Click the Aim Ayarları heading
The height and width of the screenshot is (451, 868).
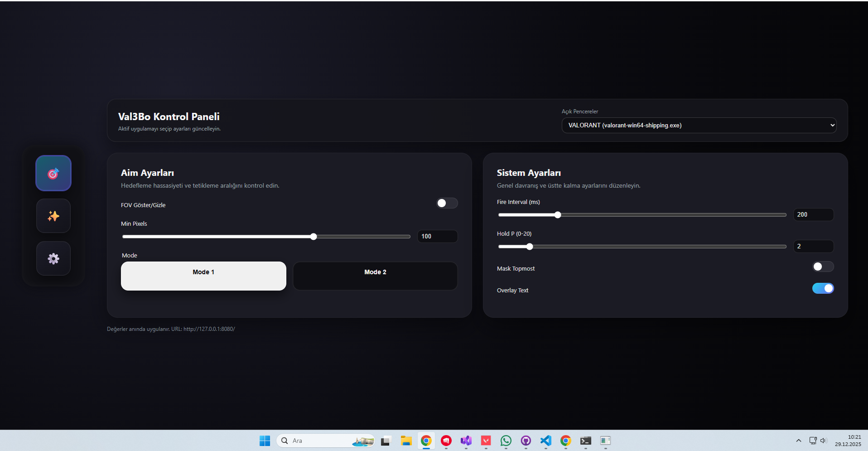point(147,173)
